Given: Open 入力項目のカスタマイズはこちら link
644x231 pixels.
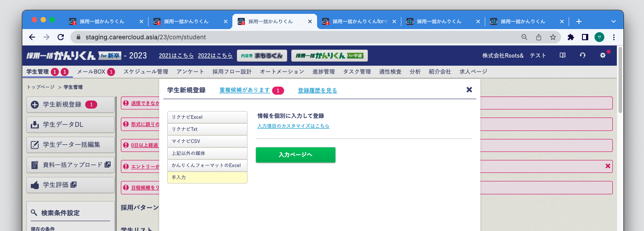Looking at the screenshot, I should coord(293,126).
